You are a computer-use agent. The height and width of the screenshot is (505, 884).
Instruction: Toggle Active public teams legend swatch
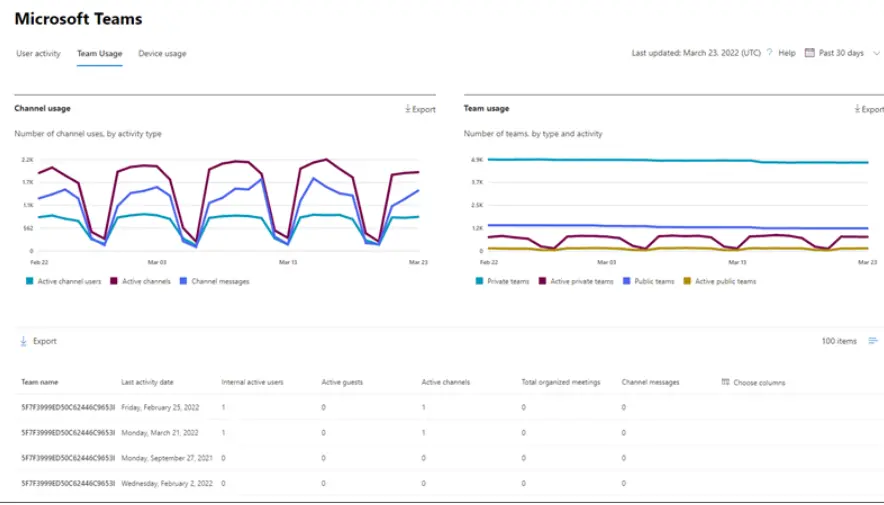687,281
